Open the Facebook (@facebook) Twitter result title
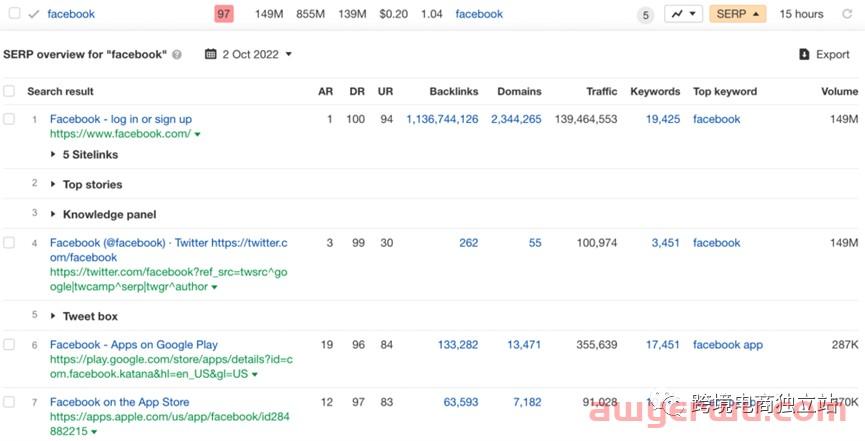The width and height of the screenshot is (865, 441). pyautogui.click(x=168, y=250)
